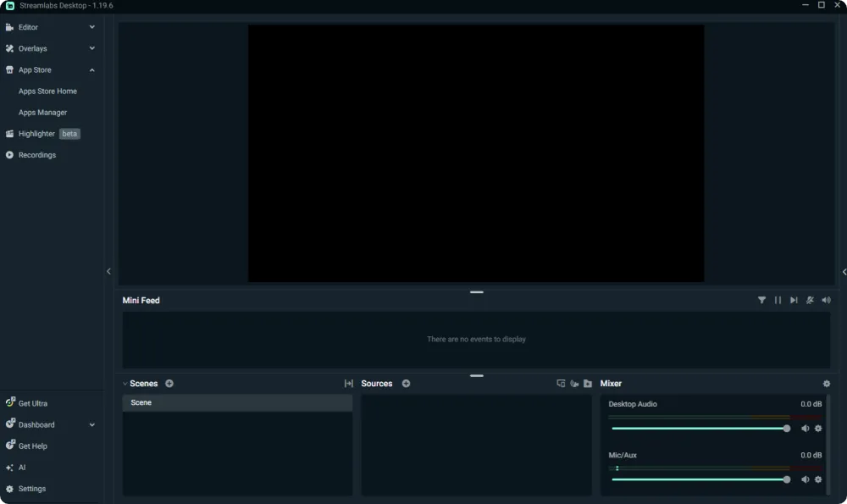The image size is (847, 504).
Task: Click the AI sparkle icon
Action: tap(9, 468)
